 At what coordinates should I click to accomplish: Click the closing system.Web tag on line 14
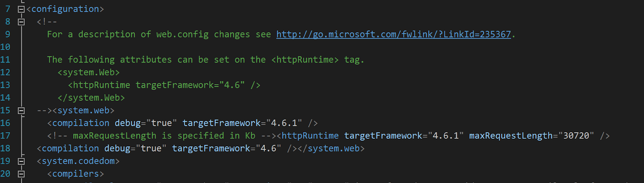pos(91,98)
